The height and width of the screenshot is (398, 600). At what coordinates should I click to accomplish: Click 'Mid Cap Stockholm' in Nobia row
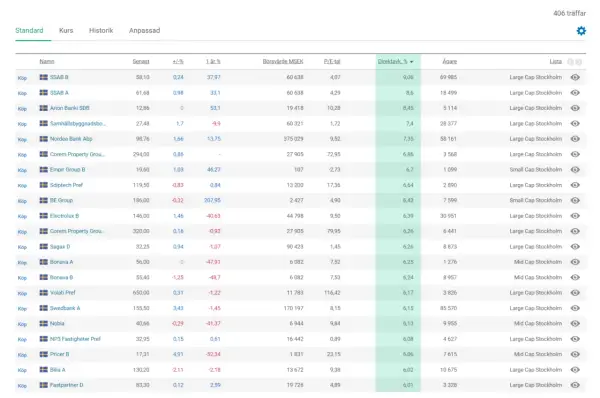538,323
